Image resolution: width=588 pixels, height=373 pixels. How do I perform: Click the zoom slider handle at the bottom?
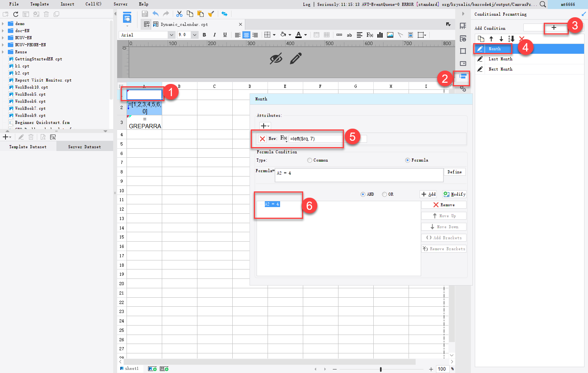(381, 369)
